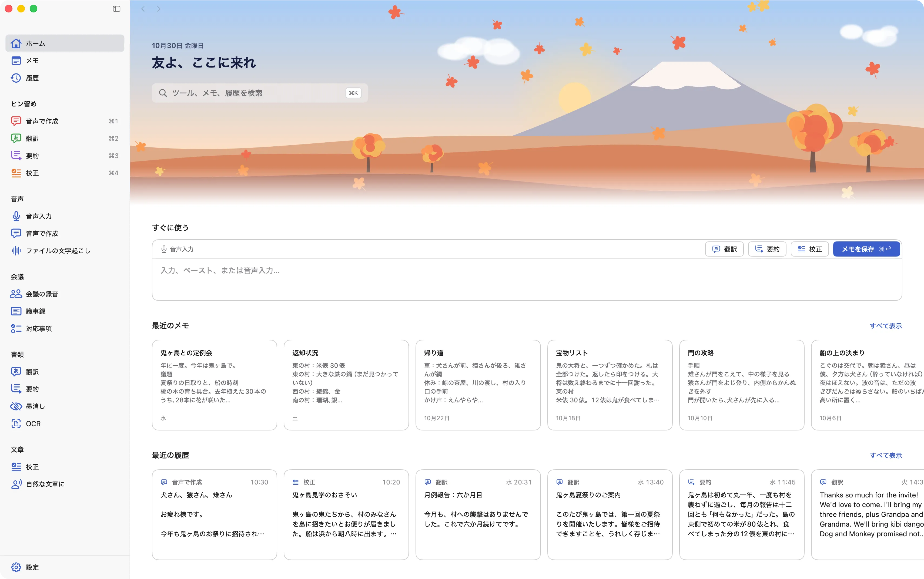The image size is (924, 579).
Task: Open history card 月例報告：六か月目
Action: point(478,514)
